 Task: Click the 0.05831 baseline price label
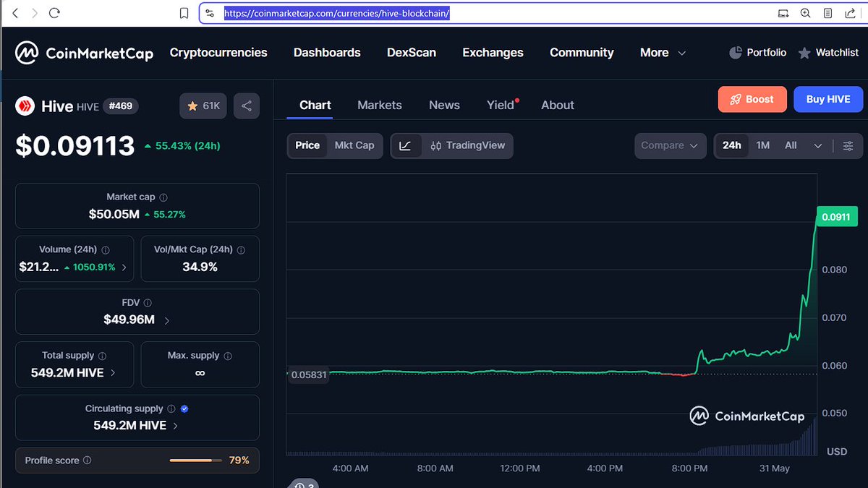pos(307,374)
